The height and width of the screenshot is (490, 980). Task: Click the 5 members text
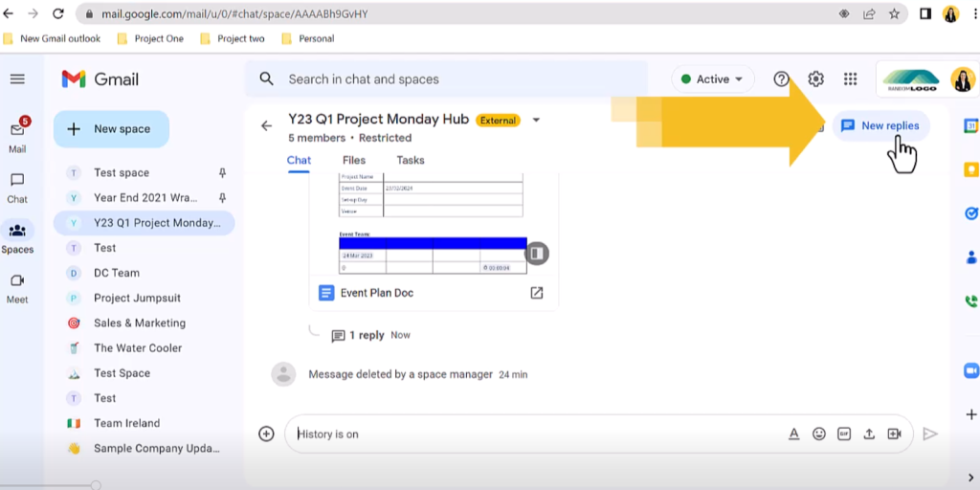click(317, 138)
